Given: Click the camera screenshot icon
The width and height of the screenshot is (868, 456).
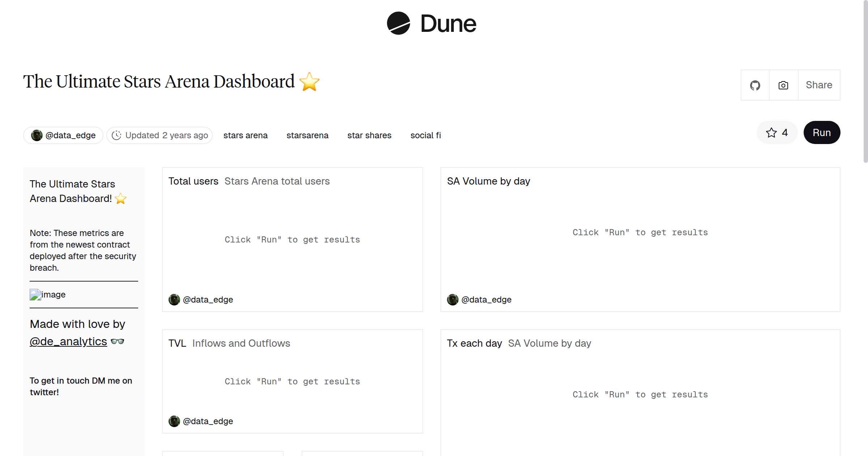Looking at the screenshot, I should (x=783, y=85).
